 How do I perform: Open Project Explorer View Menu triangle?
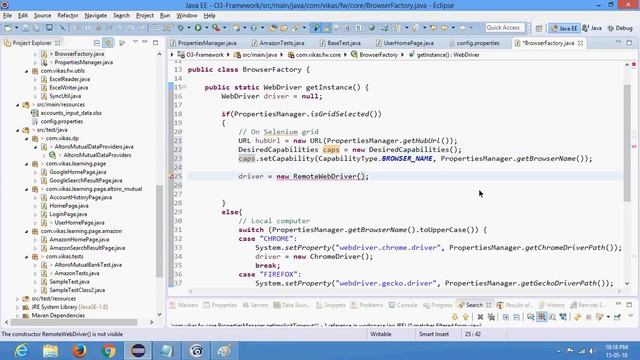pyautogui.click(x=135, y=42)
